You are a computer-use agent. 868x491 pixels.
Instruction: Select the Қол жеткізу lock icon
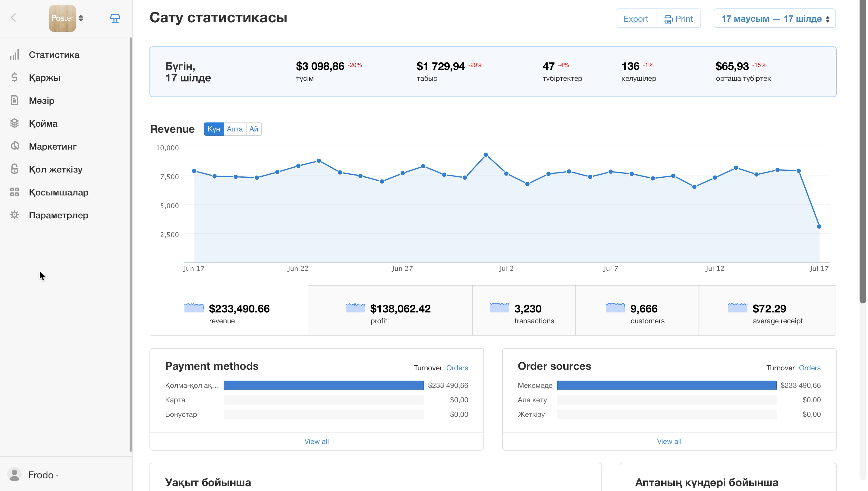(x=14, y=169)
